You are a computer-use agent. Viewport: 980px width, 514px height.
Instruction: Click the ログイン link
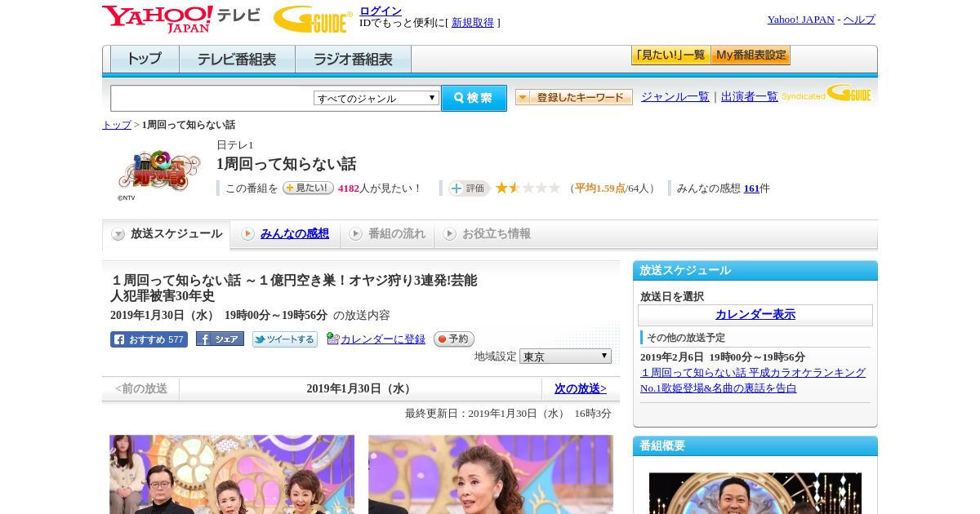pyautogui.click(x=381, y=11)
